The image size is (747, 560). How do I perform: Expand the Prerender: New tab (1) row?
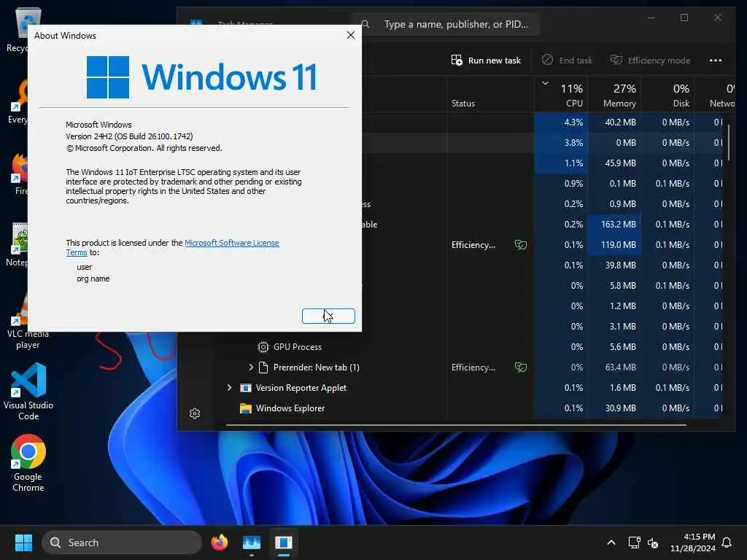(251, 367)
